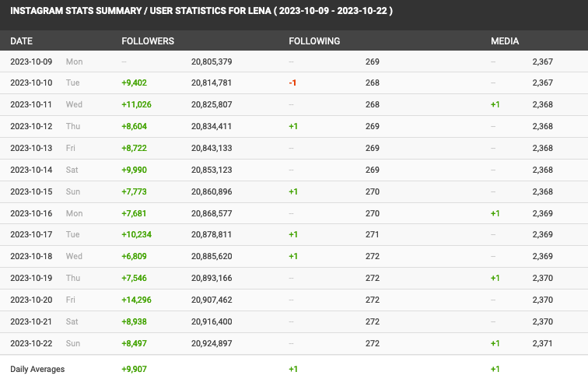
Task: Click follower gain +7,546
Action: 135,278
